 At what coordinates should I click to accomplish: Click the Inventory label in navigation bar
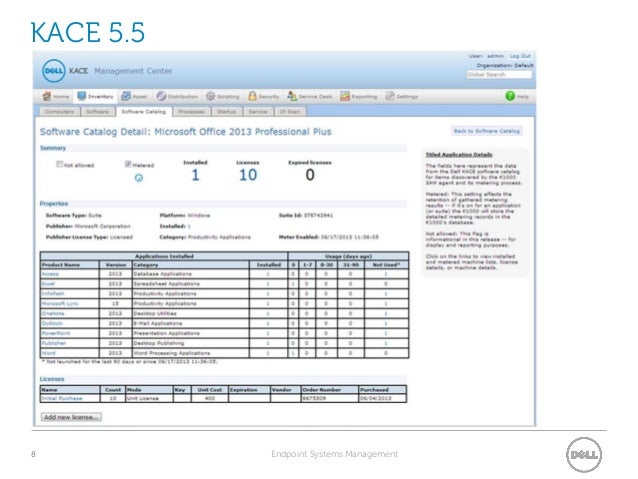pos(101,97)
